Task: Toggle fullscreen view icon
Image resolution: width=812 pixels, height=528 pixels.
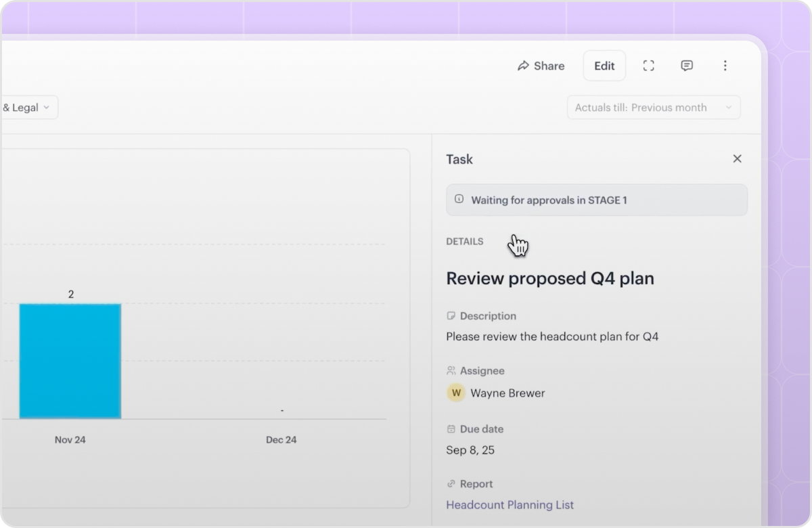Action: 649,66
